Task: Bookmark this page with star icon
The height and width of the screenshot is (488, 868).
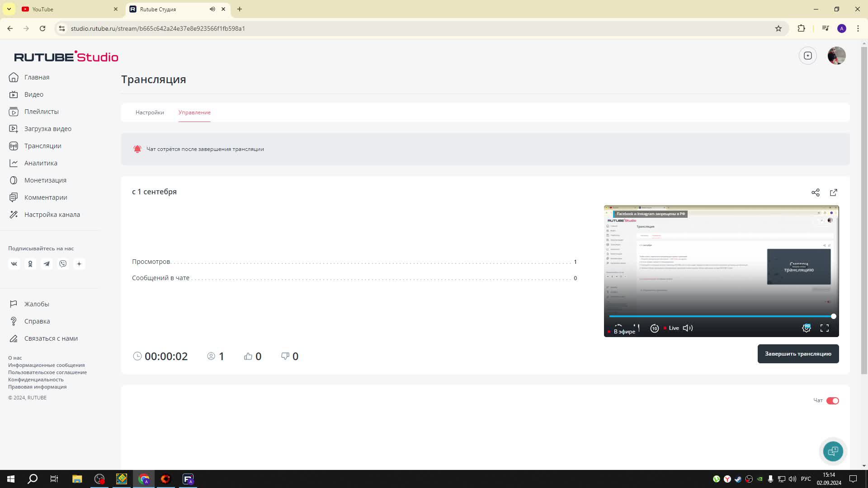Action: click(x=778, y=28)
